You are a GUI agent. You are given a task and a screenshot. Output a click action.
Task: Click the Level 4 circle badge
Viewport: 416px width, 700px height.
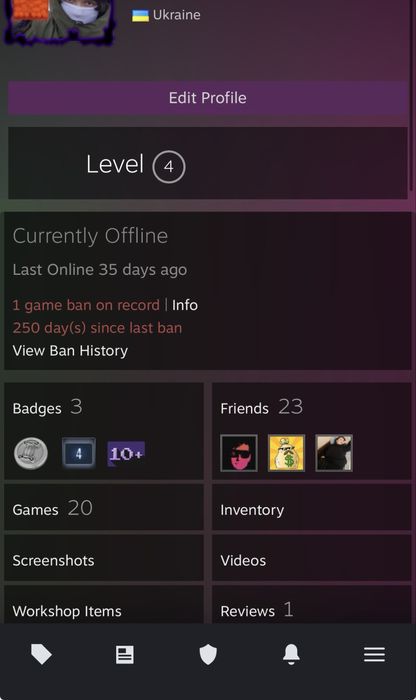(169, 167)
